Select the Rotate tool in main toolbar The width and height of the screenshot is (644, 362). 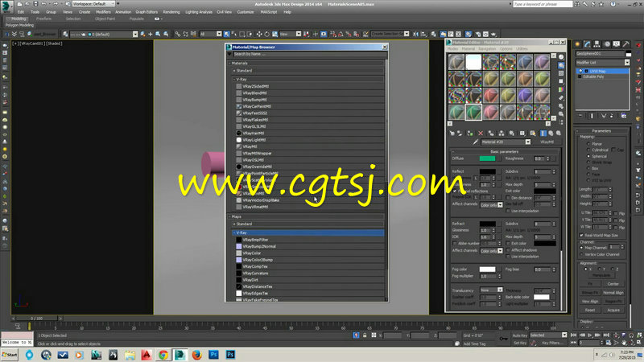click(266, 34)
